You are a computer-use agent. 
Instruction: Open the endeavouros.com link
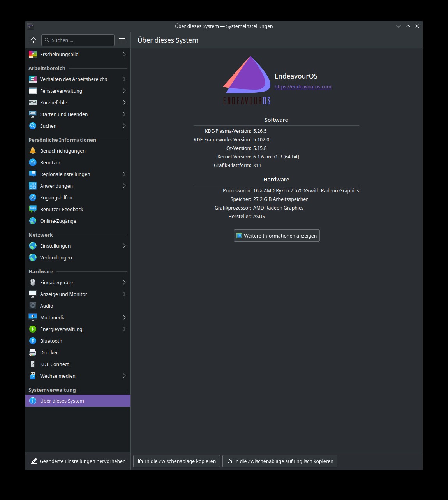pyautogui.click(x=303, y=87)
